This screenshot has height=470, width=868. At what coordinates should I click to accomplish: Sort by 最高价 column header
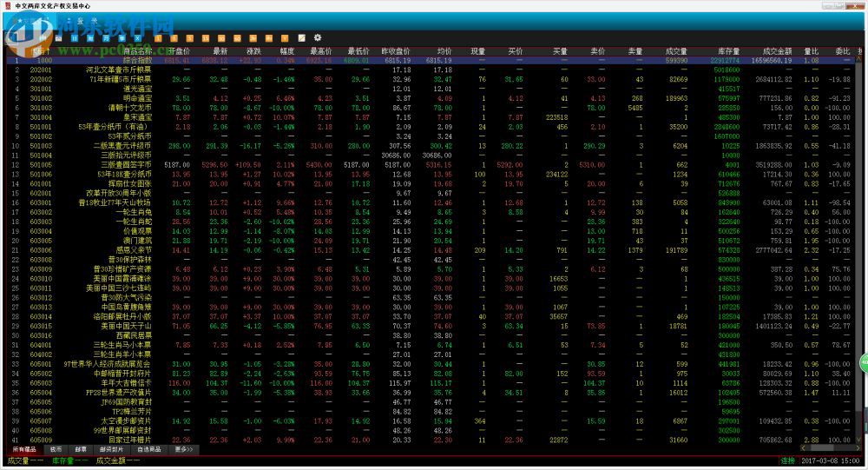click(x=321, y=51)
